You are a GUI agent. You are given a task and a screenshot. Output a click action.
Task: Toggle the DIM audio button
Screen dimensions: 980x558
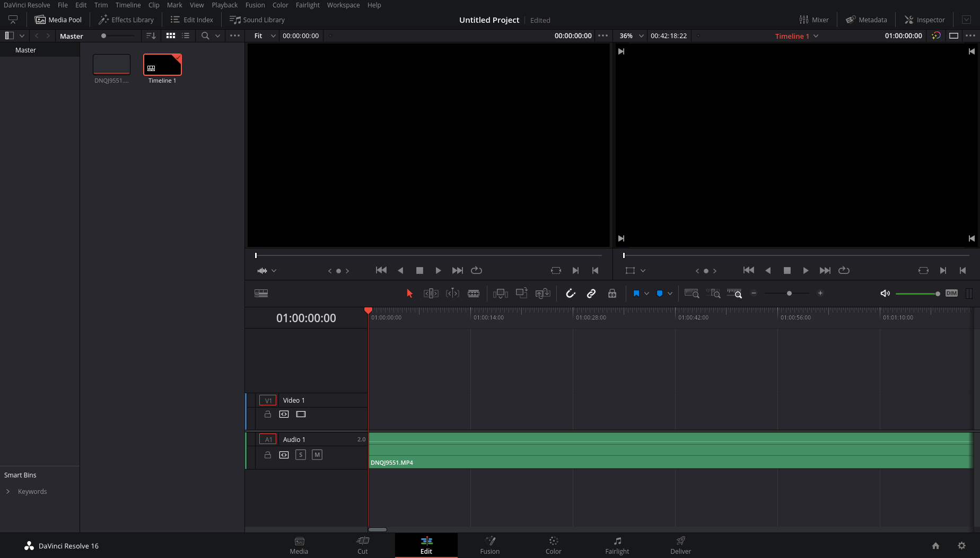point(951,293)
